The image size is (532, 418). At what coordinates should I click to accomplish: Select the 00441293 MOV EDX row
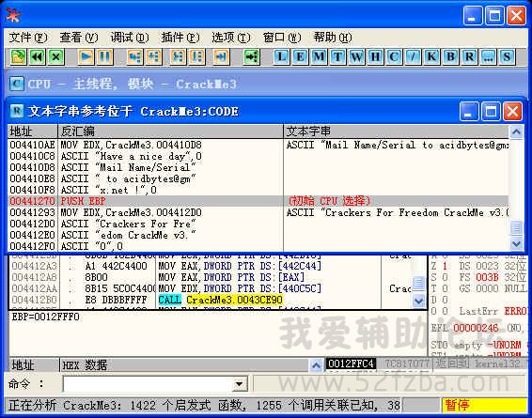[258, 212]
